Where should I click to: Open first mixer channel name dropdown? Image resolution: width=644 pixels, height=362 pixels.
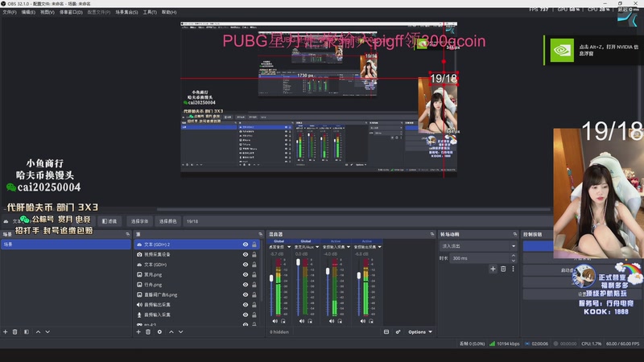(289, 247)
